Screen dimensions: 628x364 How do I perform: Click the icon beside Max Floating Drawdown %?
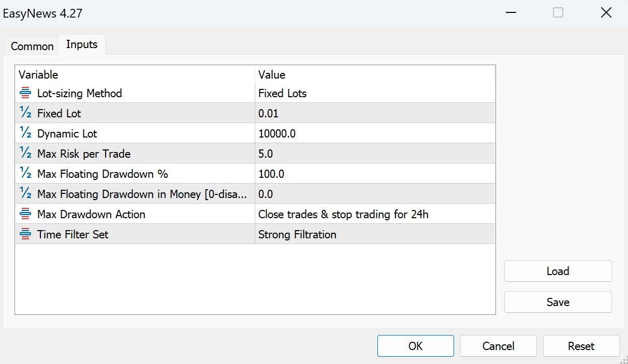pyautogui.click(x=25, y=174)
